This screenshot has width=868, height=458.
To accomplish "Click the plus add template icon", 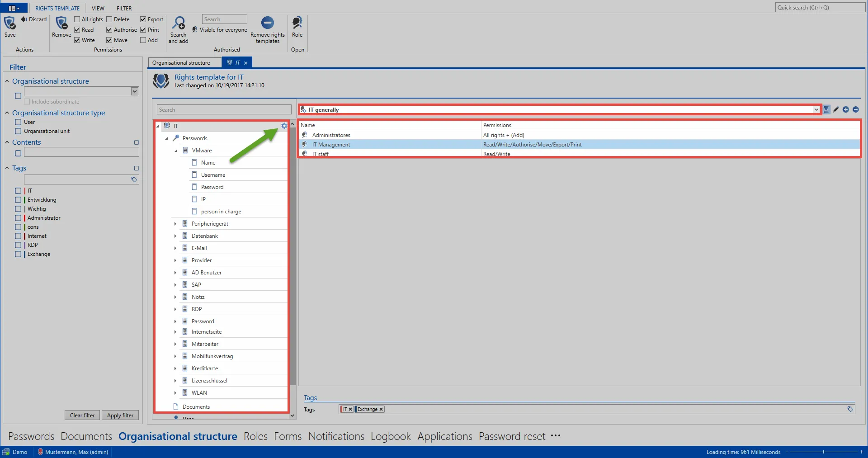I will 845,109.
